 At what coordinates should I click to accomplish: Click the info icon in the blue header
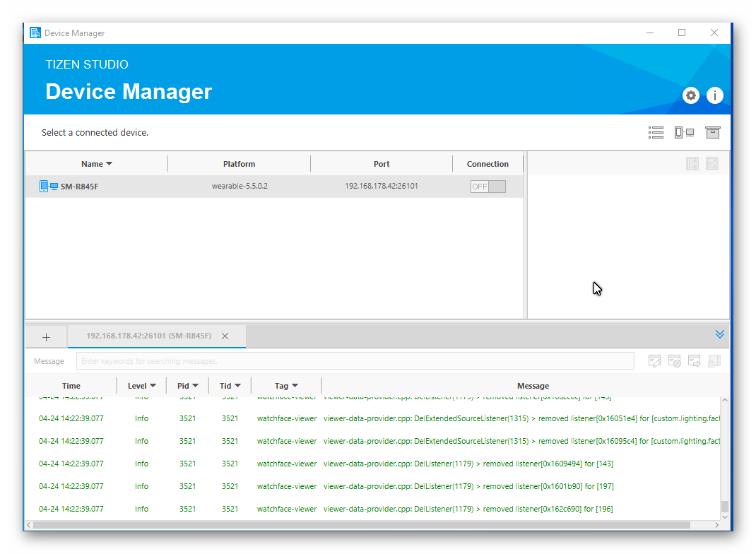pyautogui.click(x=714, y=95)
